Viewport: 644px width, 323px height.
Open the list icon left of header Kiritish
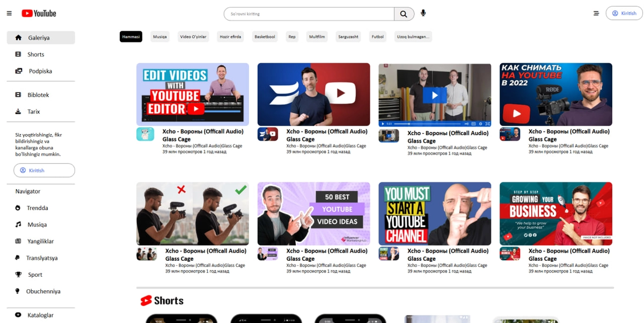click(x=596, y=13)
